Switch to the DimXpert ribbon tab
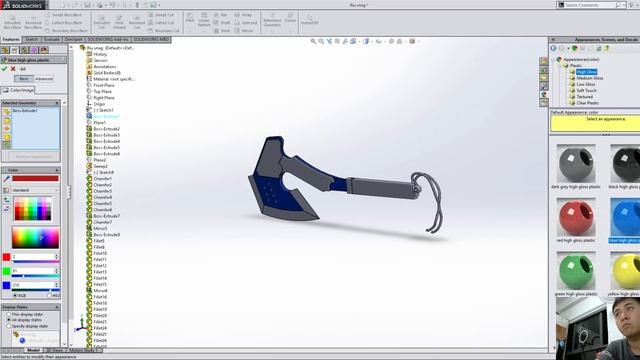The image size is (640, 360). click(x=73, y=40)
